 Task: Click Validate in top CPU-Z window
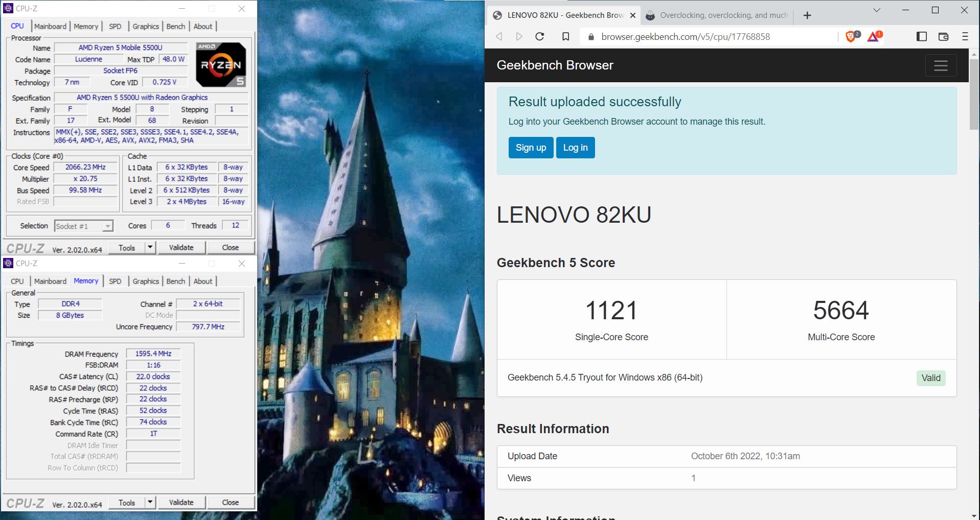181,248
